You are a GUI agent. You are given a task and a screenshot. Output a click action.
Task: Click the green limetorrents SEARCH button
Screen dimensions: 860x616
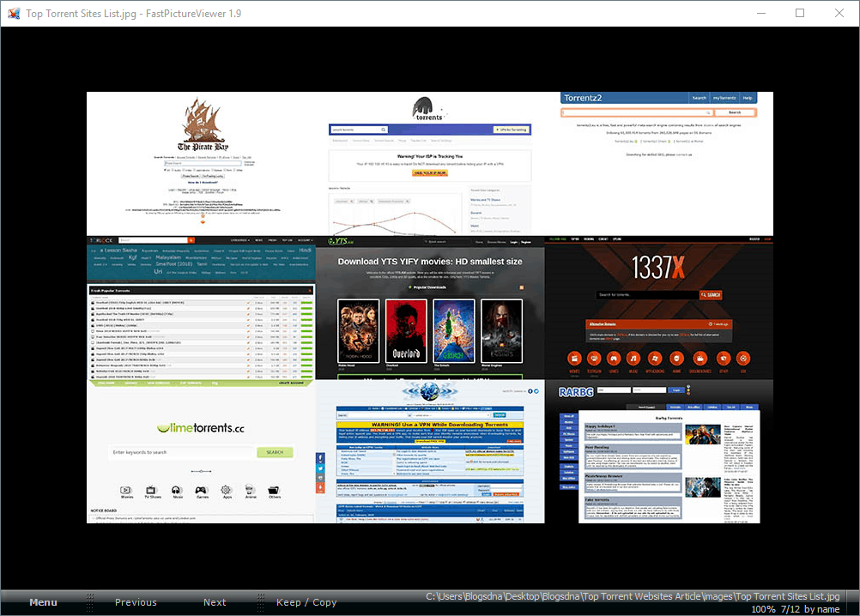[275, 452]
